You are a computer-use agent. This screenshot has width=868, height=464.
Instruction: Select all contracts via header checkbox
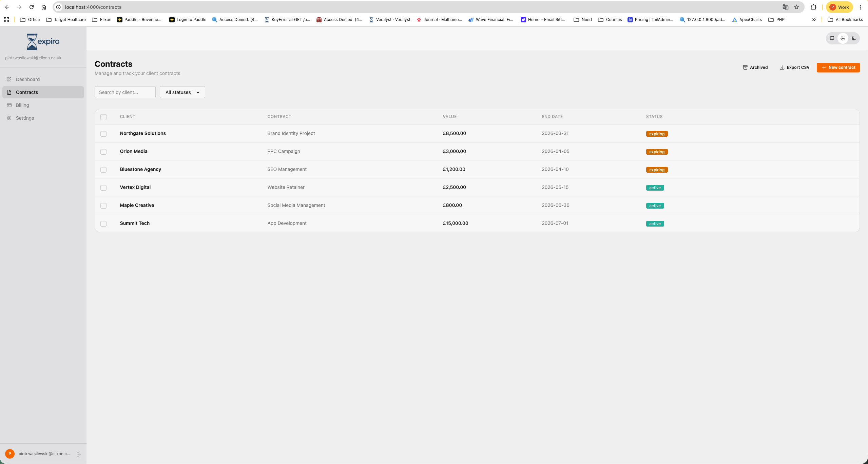tap(103, 117)
